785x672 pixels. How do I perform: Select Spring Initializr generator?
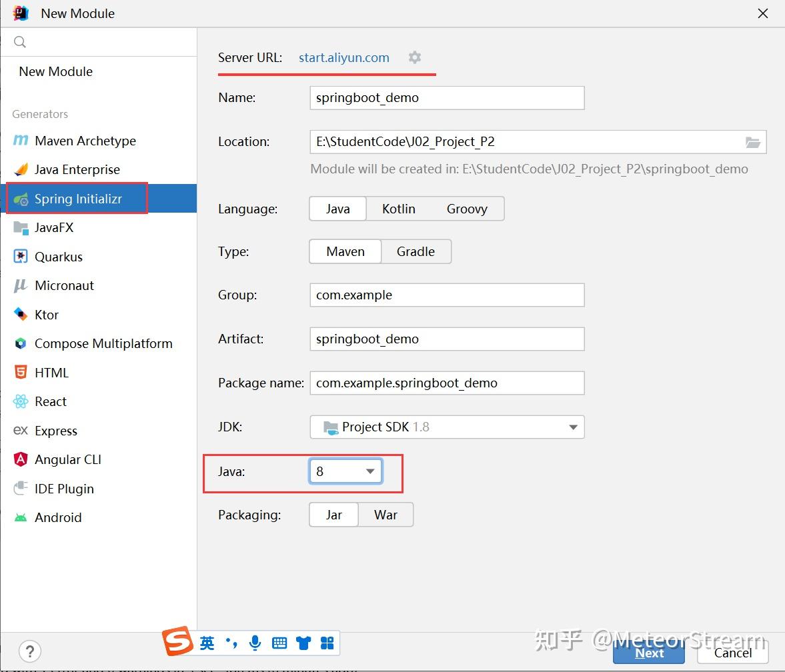coord(99,199)
